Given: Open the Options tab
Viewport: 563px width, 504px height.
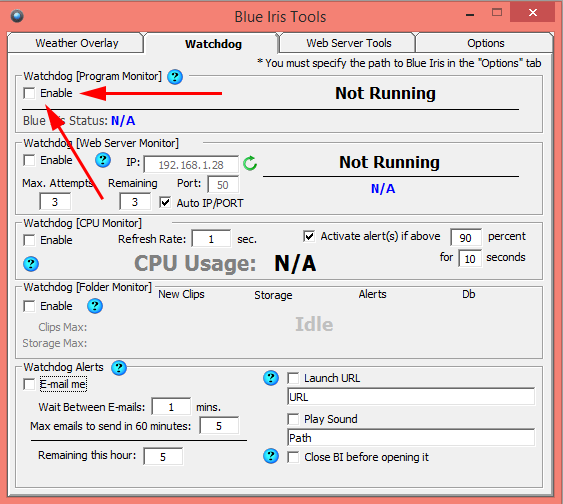Looking at the screenshot, I should coord(485,43).
